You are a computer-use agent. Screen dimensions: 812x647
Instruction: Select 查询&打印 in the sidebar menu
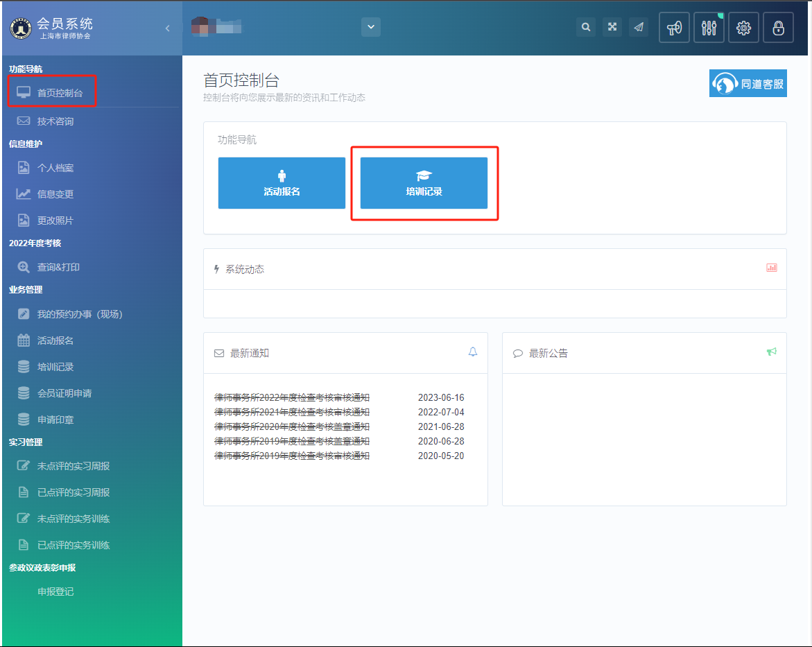[58, 267]
